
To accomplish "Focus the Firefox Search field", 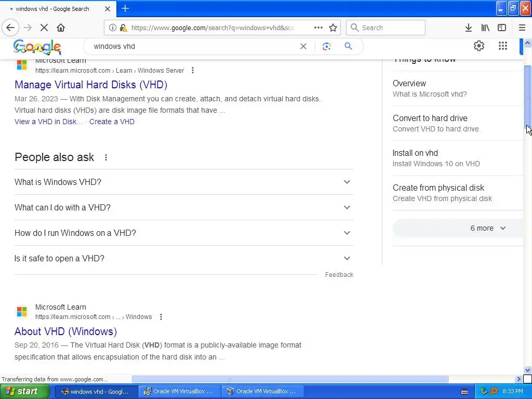I will coord(385,28).
